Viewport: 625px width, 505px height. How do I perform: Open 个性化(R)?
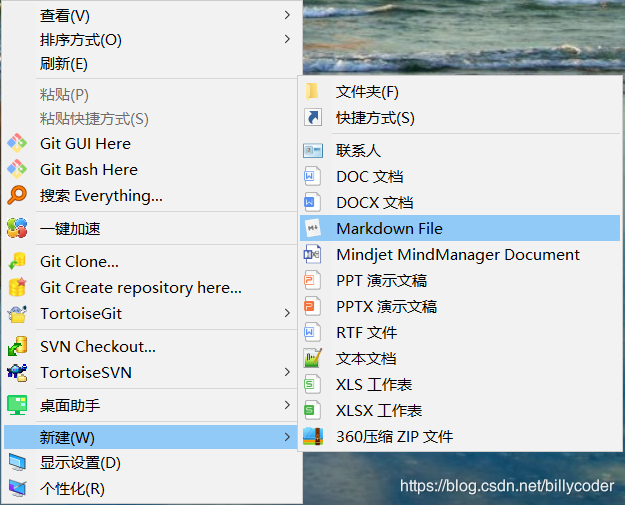coord(151,488)
